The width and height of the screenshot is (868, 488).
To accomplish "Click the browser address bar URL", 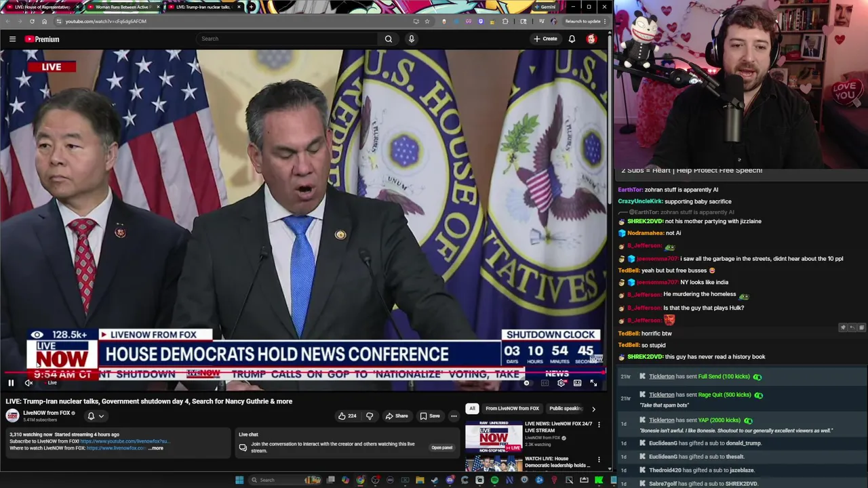I will point(106,21).
